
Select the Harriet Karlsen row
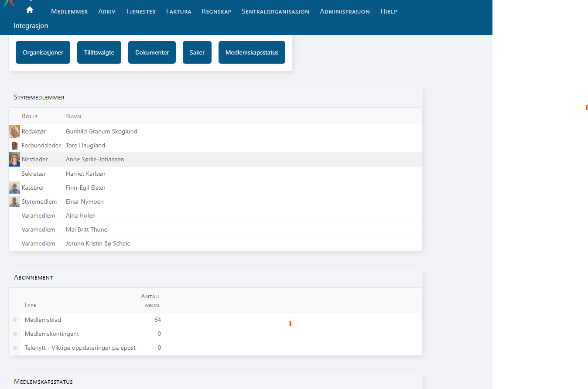pyautogui.click(x=85, y=174)
